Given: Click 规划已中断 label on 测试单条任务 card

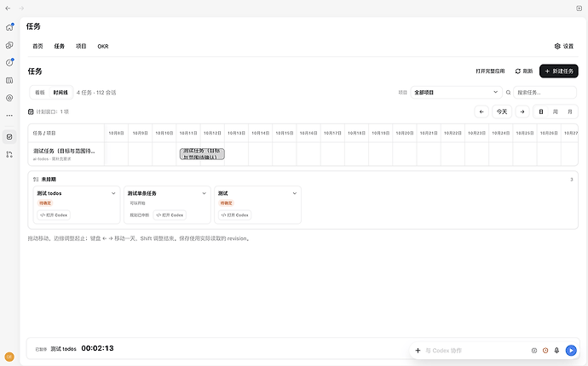Looking at the screenshot, I should [x=140, y=215].
